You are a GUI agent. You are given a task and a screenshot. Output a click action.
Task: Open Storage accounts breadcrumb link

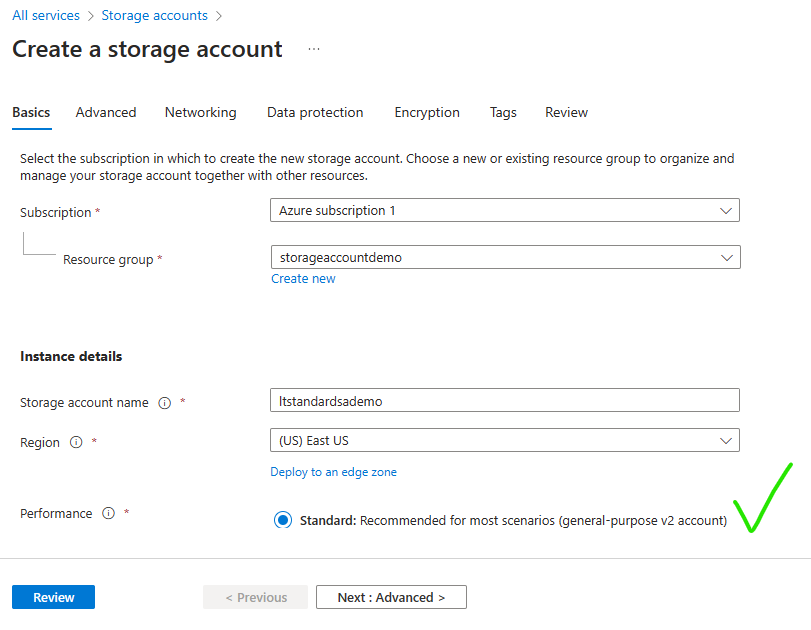tap(155, 16)
